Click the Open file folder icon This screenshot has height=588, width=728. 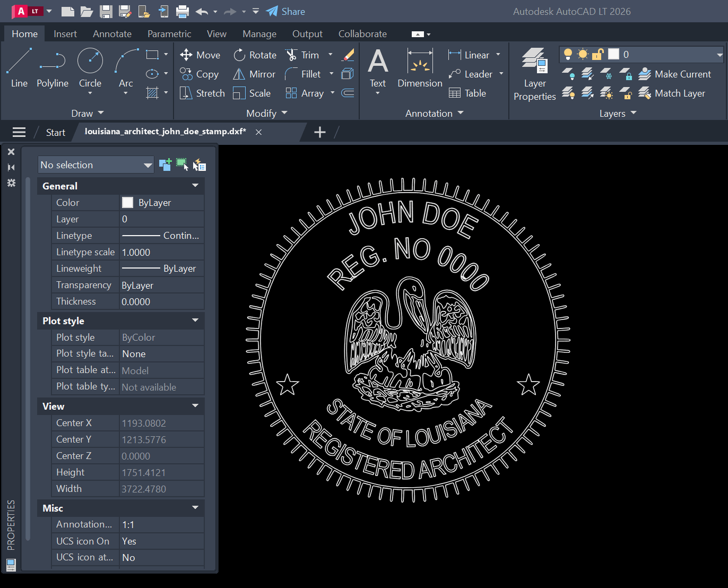click(x=87, y=11)
